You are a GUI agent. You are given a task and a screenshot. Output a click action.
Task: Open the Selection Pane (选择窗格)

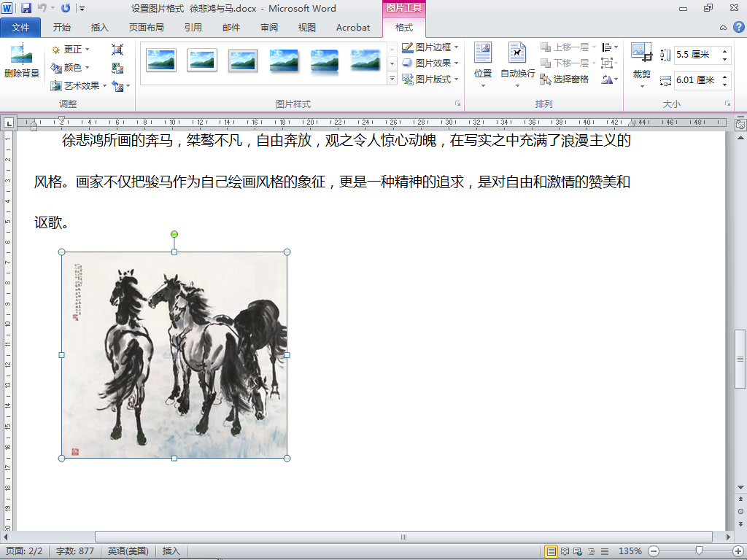565,79
